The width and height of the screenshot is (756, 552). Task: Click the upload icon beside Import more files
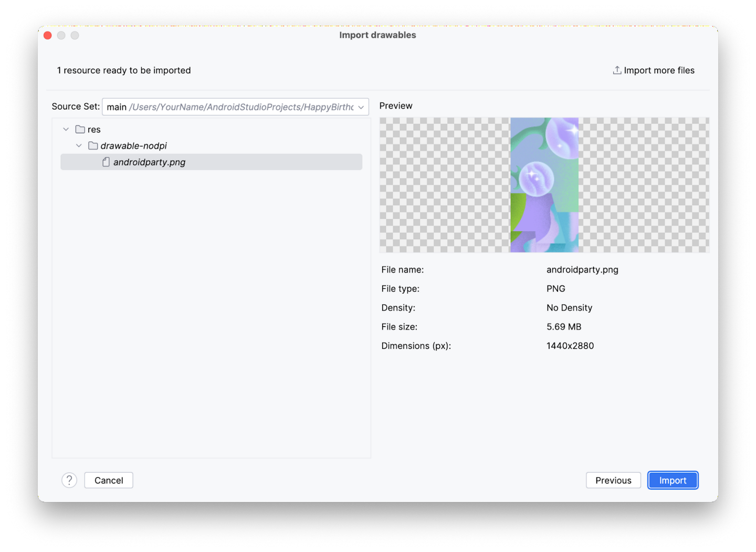tap(617, 70)
